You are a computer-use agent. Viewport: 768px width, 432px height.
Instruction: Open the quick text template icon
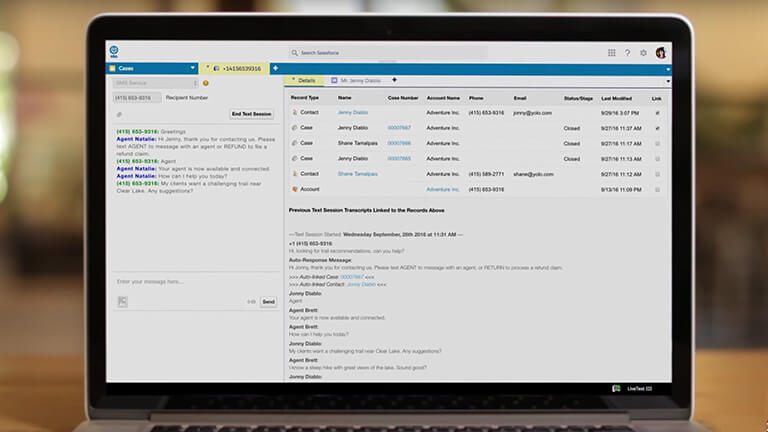122,302
